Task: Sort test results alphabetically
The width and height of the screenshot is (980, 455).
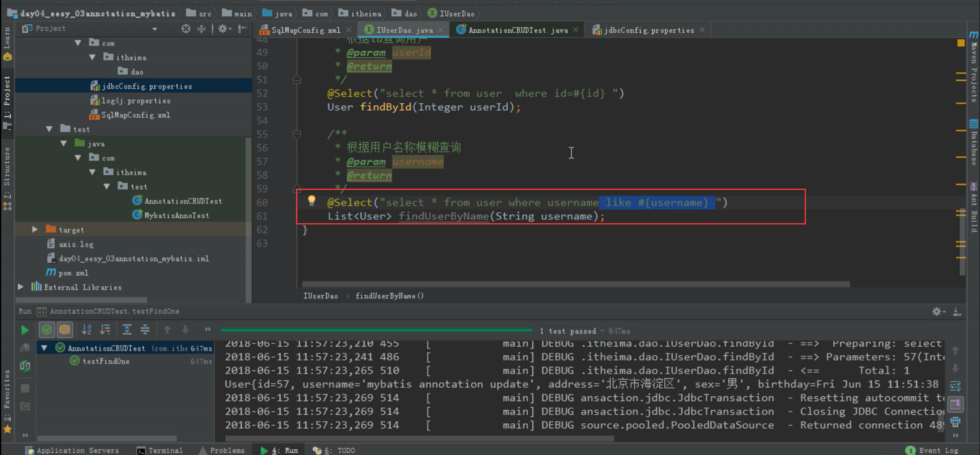Action: pyautogui.click(x=87, y=329)
